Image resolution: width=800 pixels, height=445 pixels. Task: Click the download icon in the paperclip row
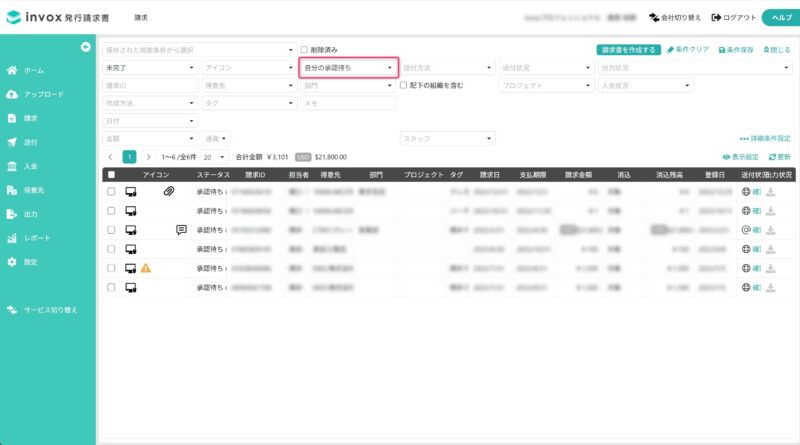click(x=770, y=191)
